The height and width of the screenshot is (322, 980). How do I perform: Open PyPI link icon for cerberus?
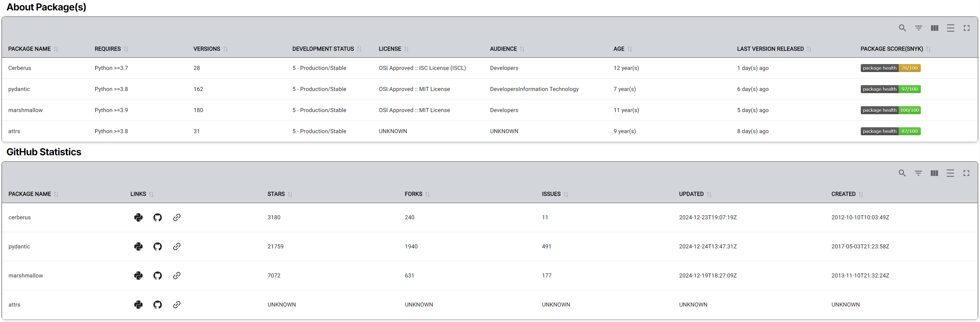point(138,217)
